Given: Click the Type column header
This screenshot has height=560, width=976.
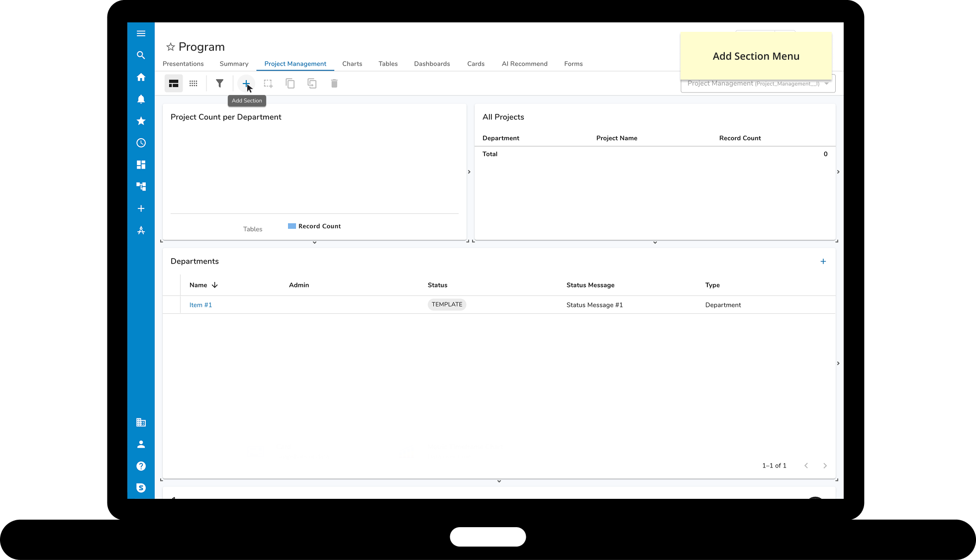Looking at the screenshot, I should click(712, 285).
